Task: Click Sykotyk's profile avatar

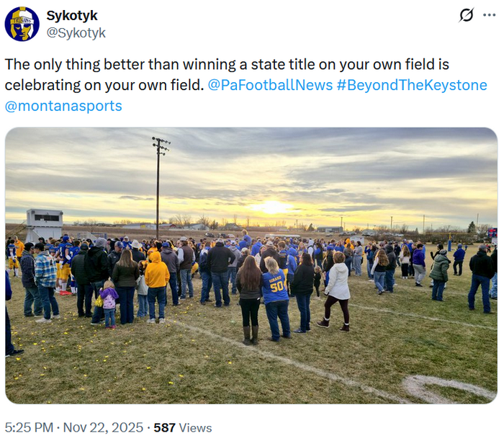Action: (x=22, y=24)
